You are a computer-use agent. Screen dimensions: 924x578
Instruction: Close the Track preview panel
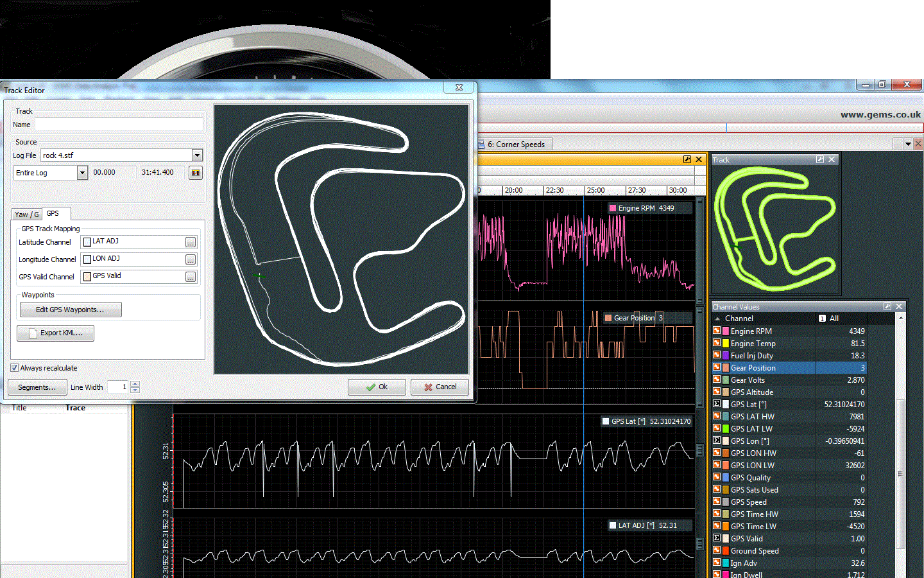[x=832, y=159]
